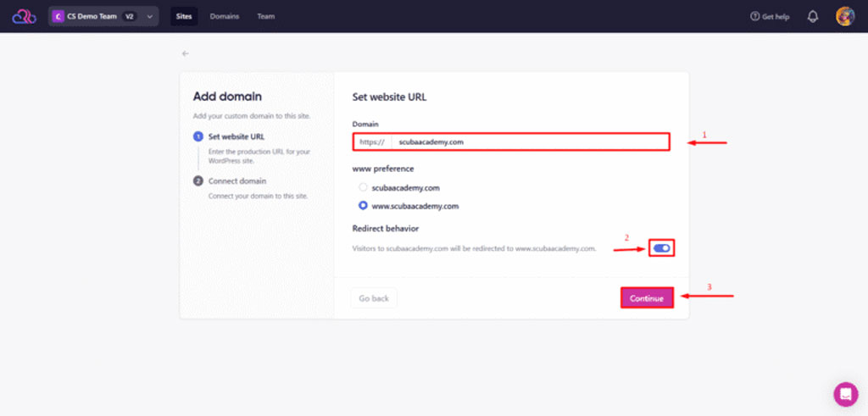The height and width of the screenshot is (416, 868).
Task: Click the Set website URL heading
Action: click(x=390, y=97)
